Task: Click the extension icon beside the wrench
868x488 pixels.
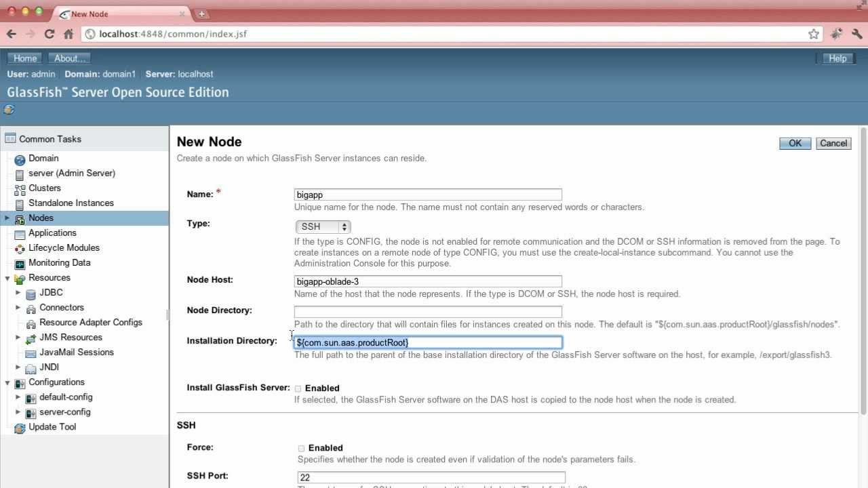Action: click(836, 34)
